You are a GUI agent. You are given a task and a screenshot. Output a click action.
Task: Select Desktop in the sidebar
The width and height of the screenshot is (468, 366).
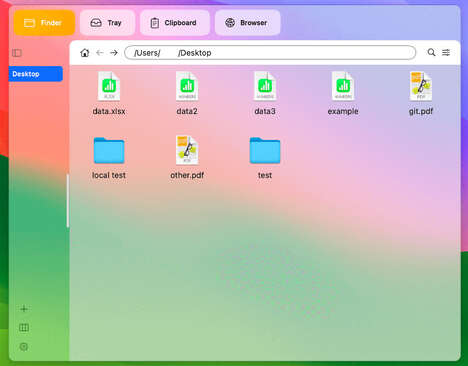tap(36, 74)
